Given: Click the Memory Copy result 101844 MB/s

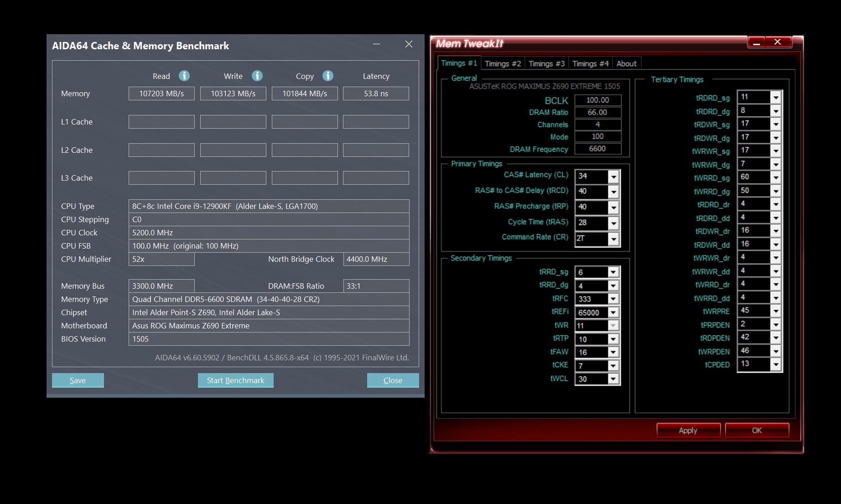Looking at the screenshot, I should click(305, 94).
